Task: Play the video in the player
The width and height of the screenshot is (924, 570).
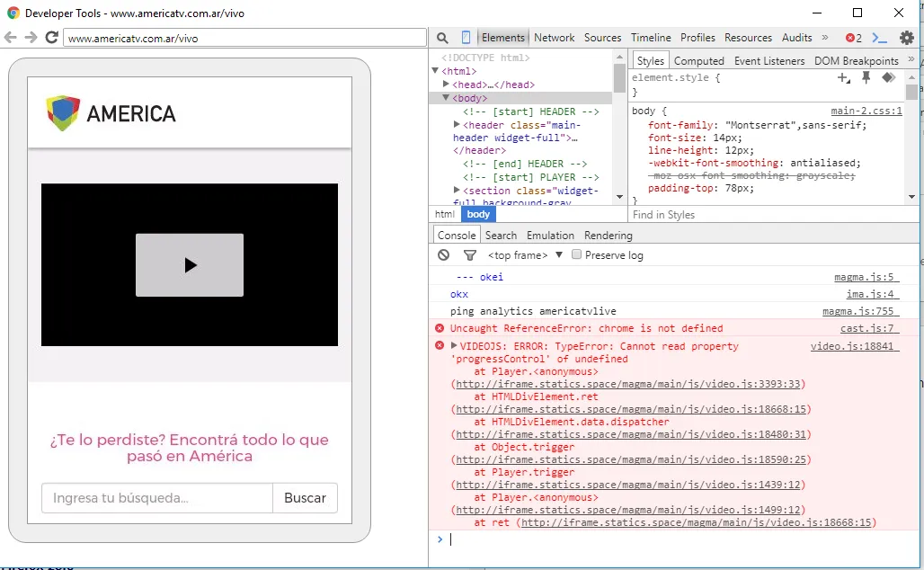Action: click(x=190, y=265)
